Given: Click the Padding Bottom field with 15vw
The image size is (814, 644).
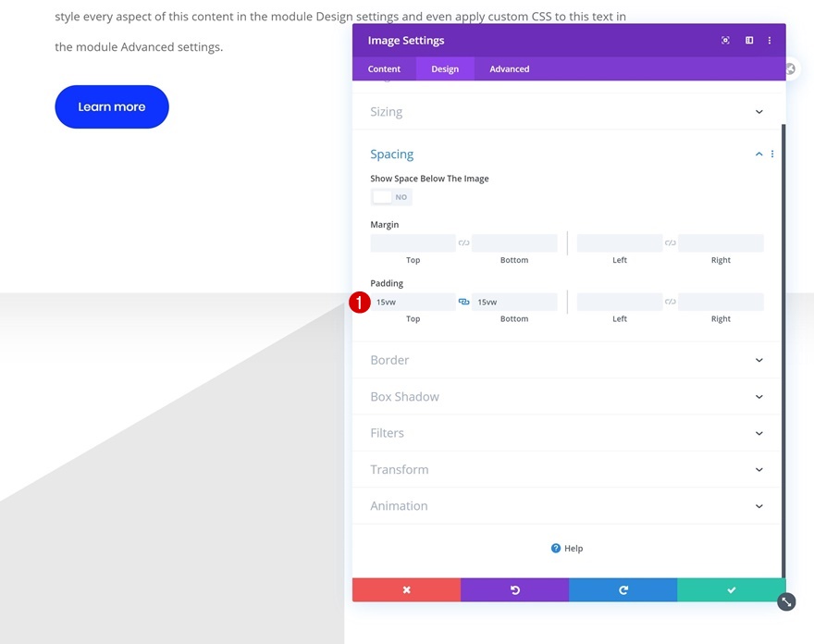Looking at the screenshot, I should [514, 302].
